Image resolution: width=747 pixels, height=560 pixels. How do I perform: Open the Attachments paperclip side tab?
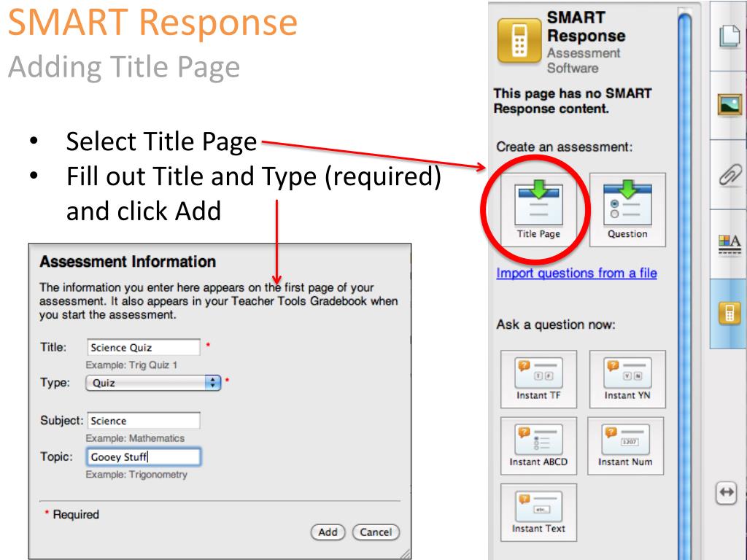[x=729, y=174]
